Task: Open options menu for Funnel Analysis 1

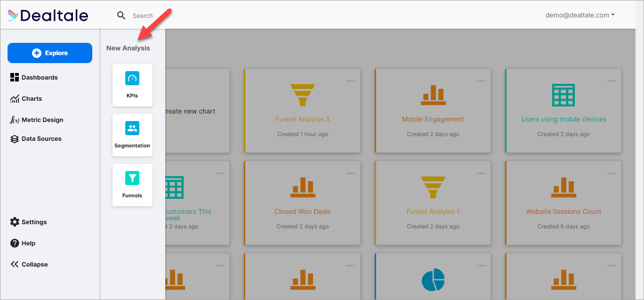Action: pyautogui.click(x=481, y=173)
